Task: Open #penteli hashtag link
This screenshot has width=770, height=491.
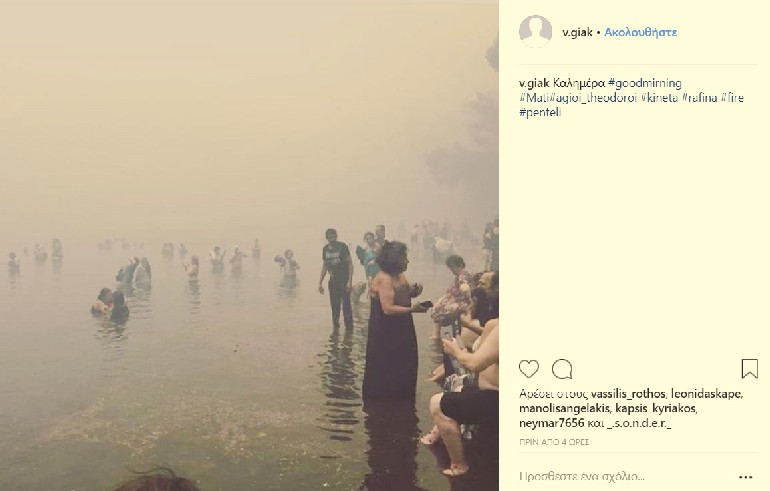Action: (x=540, y=112)
